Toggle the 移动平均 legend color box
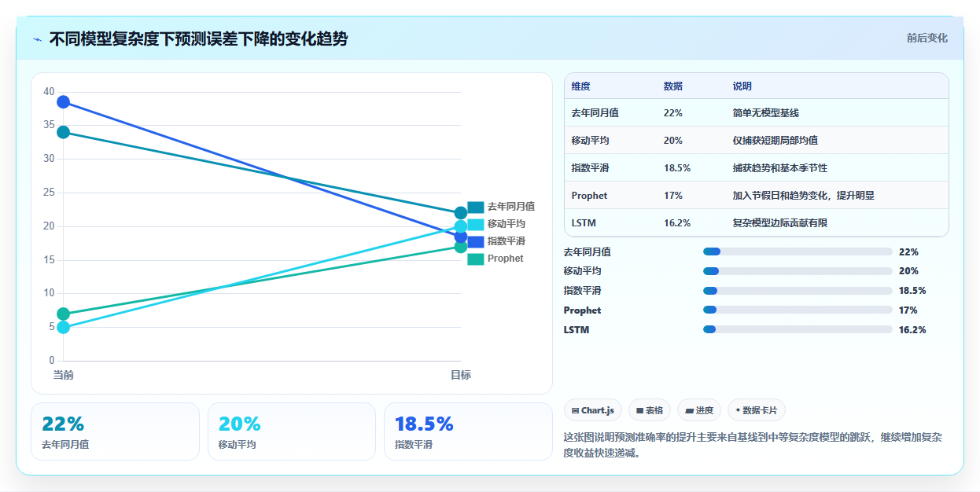This screenshot has height=492, width=980. 476,224
